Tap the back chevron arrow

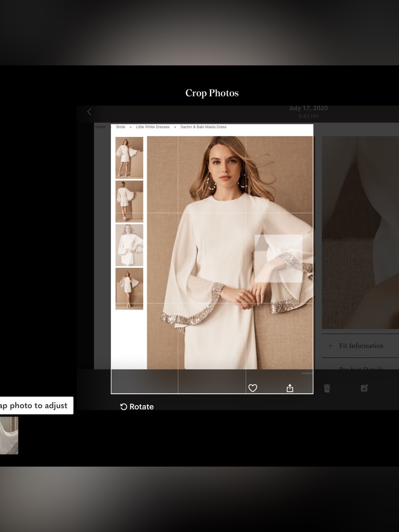click(x=89, y=112)
